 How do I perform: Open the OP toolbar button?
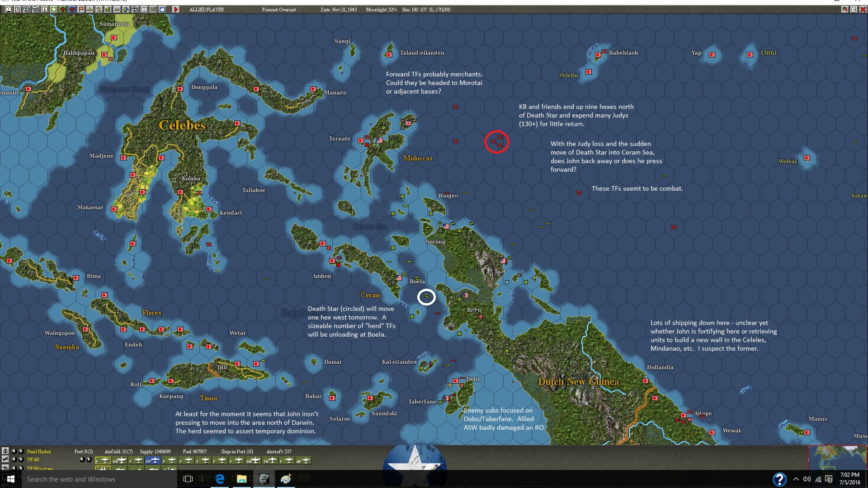(x=144, y=9)
